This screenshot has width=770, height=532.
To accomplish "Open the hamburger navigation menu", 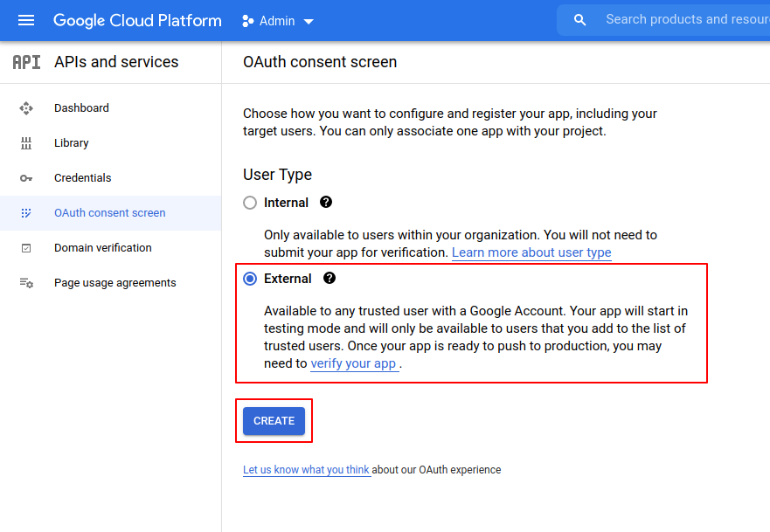I will point(26,20).
